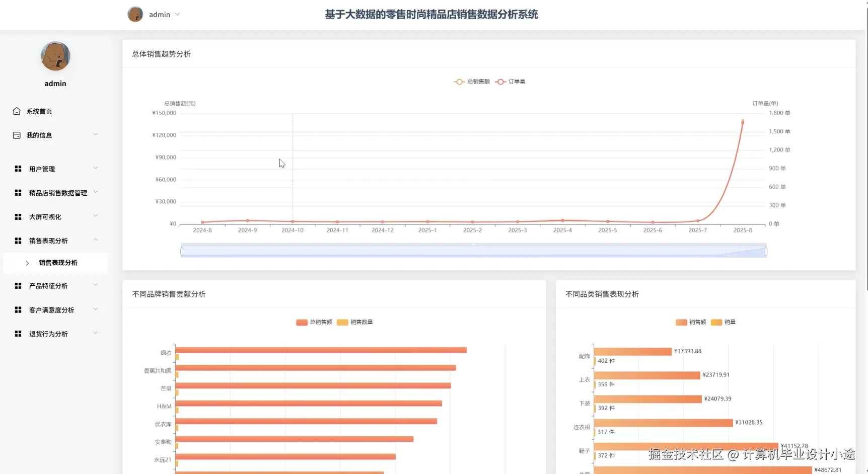Expand the 我的信息 menu chevron
Image resolution: width=868 pixels, height=474 pixels.
96,134
